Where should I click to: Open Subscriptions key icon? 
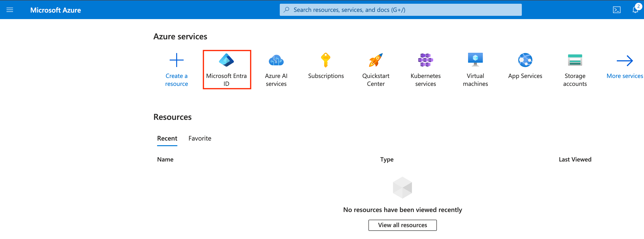[326, 60]
